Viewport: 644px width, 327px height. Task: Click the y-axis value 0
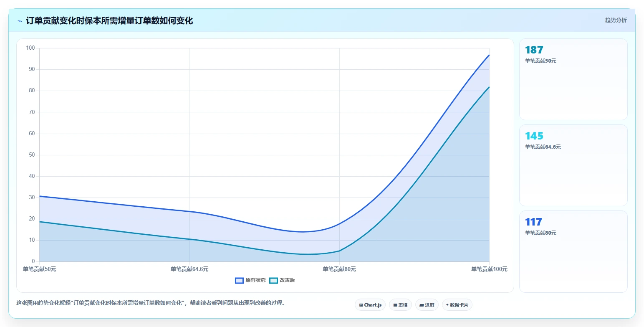[33, 261]
